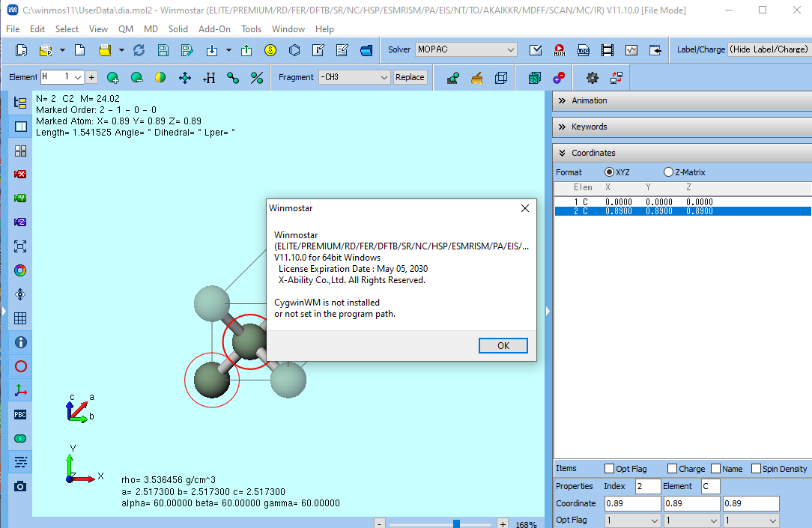812x528 pixels.
Task: Open the QM menu
Action: (x=126, y=29)
